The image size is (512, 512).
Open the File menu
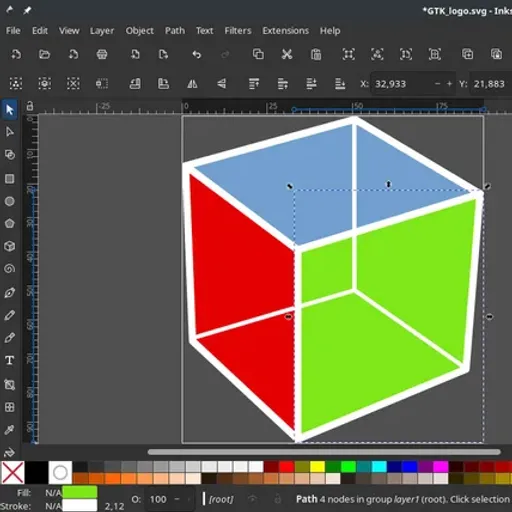(x=13, y=31)
